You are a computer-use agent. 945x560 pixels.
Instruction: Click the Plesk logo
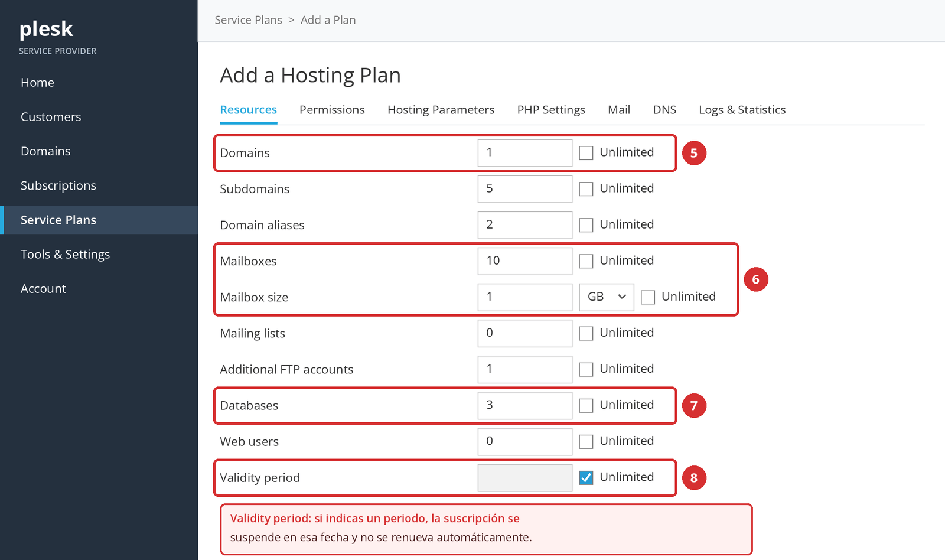(46, 29)
